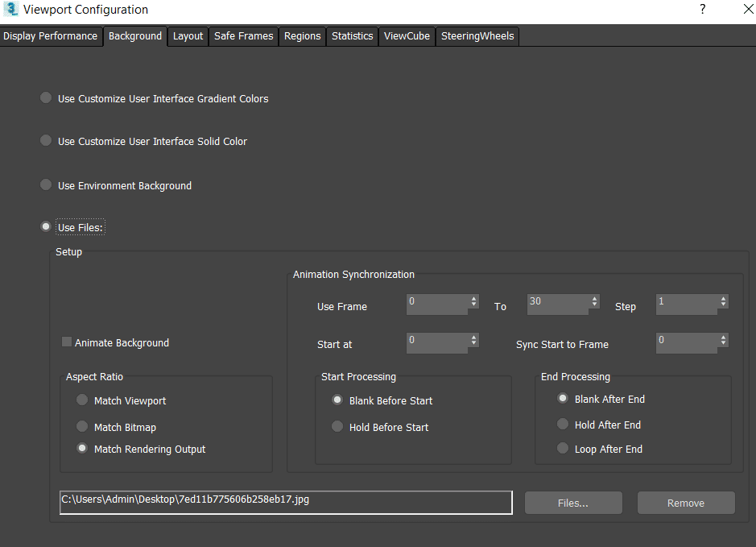Click the background image file path field
756x547 pixels.
pyautogui.click(x=286, y=503)
